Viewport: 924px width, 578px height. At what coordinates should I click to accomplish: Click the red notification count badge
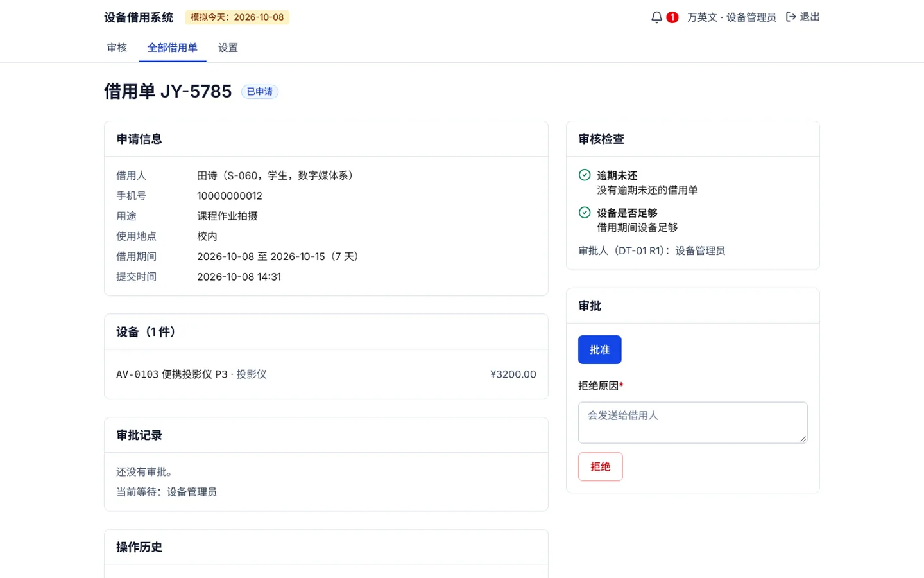click(x=672, y=17)
